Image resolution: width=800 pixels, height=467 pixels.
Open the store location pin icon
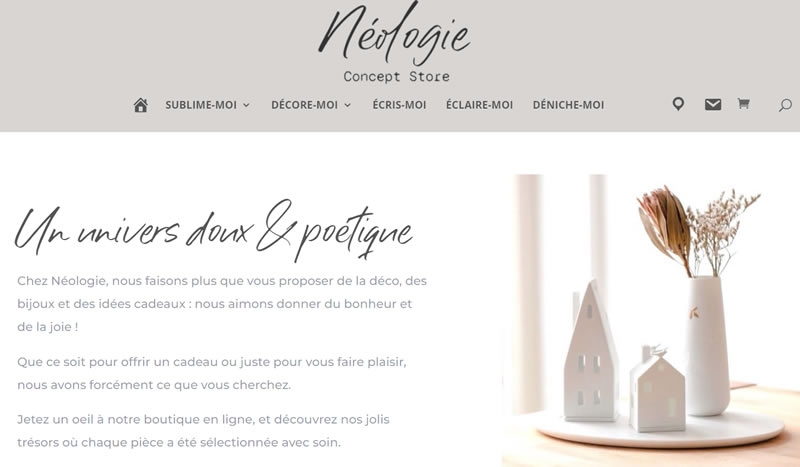[678, 104]
